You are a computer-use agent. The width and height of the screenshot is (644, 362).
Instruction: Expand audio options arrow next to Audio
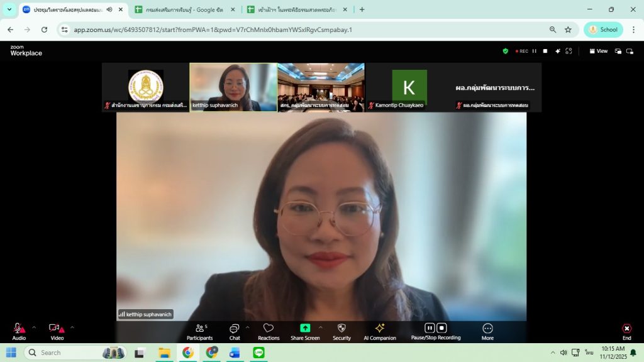click(x=34, y=327)
